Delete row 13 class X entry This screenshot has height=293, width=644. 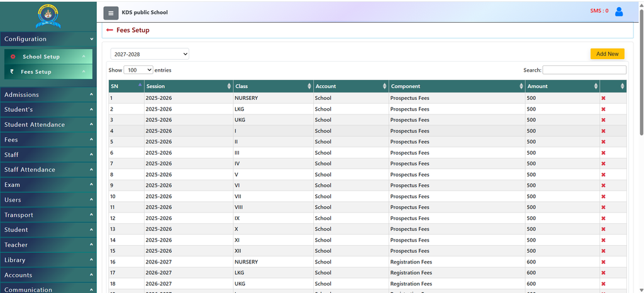603,229
